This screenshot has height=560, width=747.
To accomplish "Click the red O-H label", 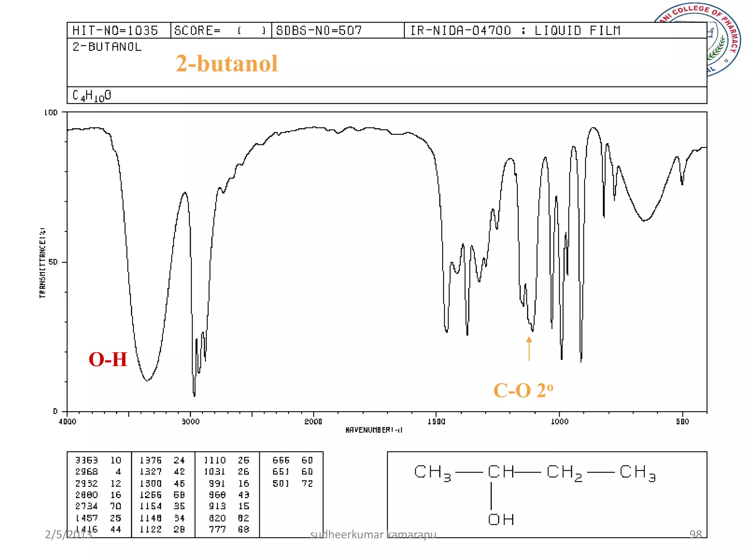I will [108, 359].
